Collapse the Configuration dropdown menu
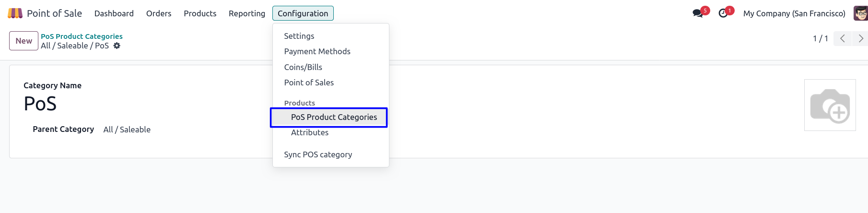Screen dimensions: 868x213 click(303, 13)
